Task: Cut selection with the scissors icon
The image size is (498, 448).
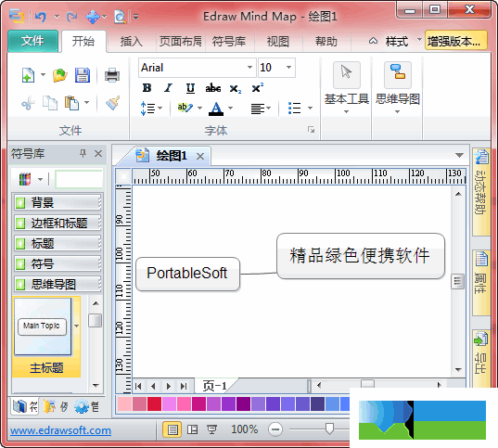Action: tap(28, 103)
